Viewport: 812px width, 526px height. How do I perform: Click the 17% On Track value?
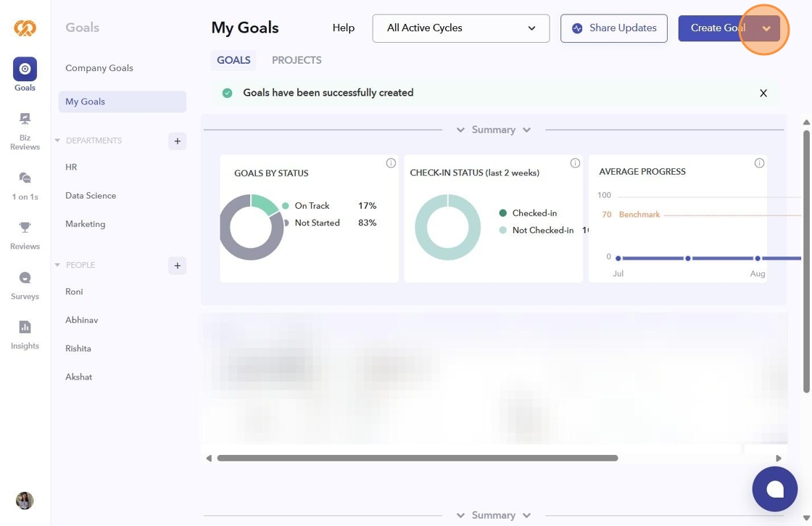pos(367,206)
